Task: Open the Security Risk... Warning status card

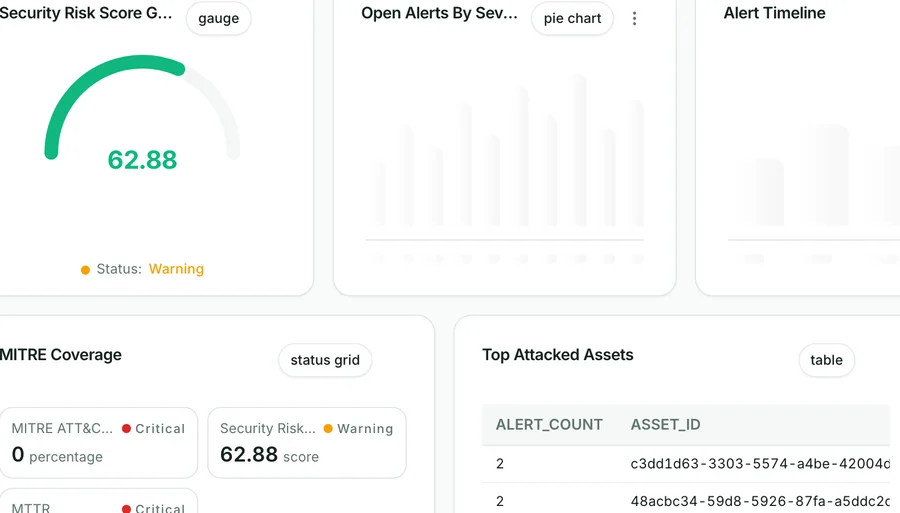Action: (x=307, y=442)
